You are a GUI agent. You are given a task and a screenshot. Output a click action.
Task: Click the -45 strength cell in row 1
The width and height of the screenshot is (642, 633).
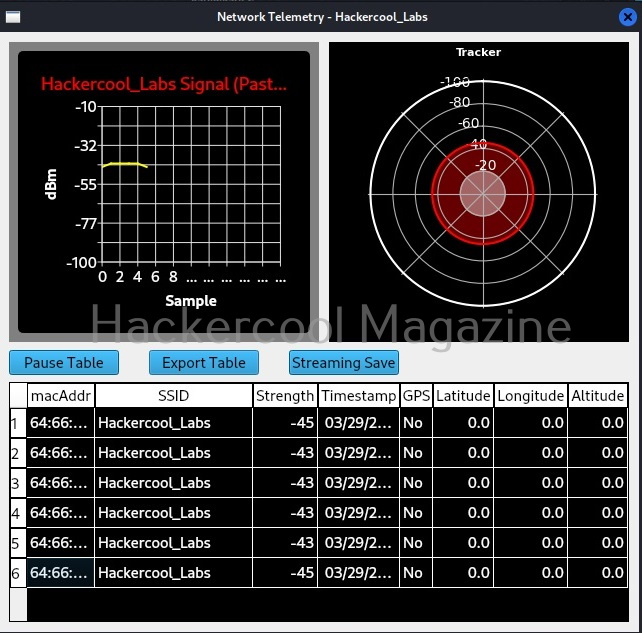285,423
